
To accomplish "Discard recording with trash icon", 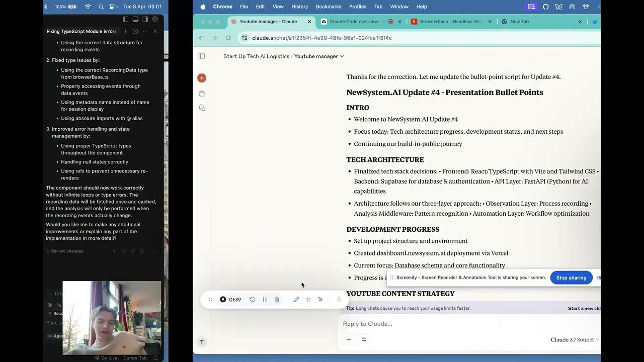I will (x=277, y=299).
